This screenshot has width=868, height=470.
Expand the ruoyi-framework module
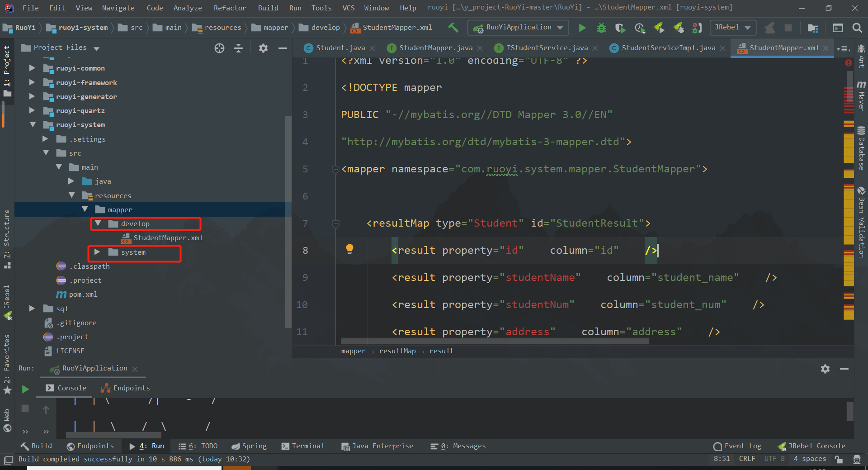pos(32,82)
